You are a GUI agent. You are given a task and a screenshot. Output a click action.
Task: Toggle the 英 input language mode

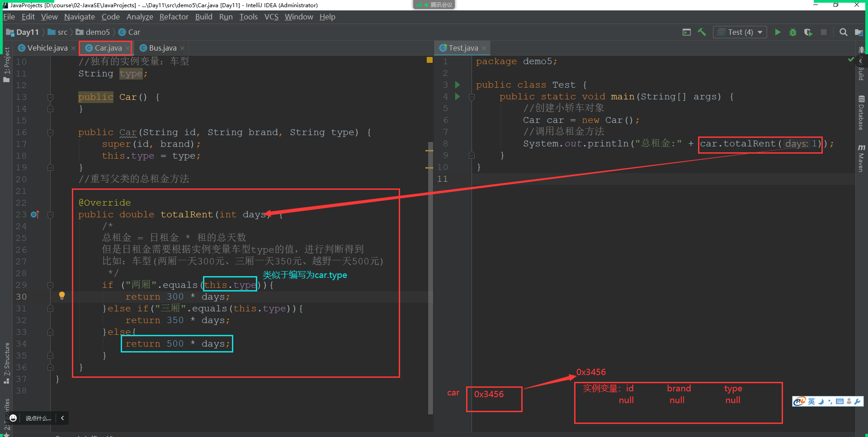tap(811, 401)
